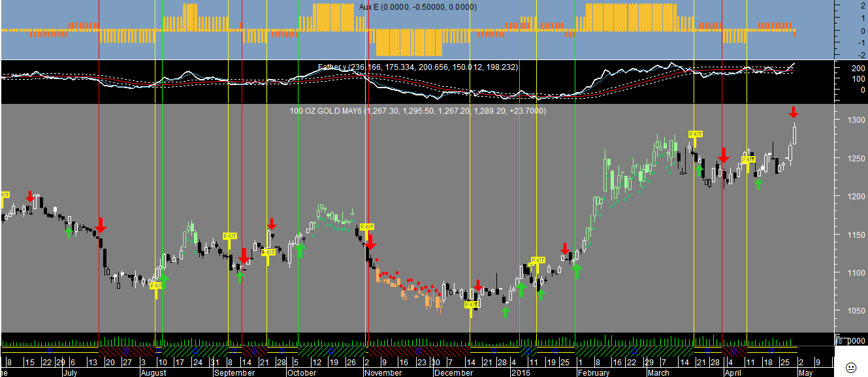Select the EXIT marker in mid-January 2016
868x377 pixels.
pos(538,260)
